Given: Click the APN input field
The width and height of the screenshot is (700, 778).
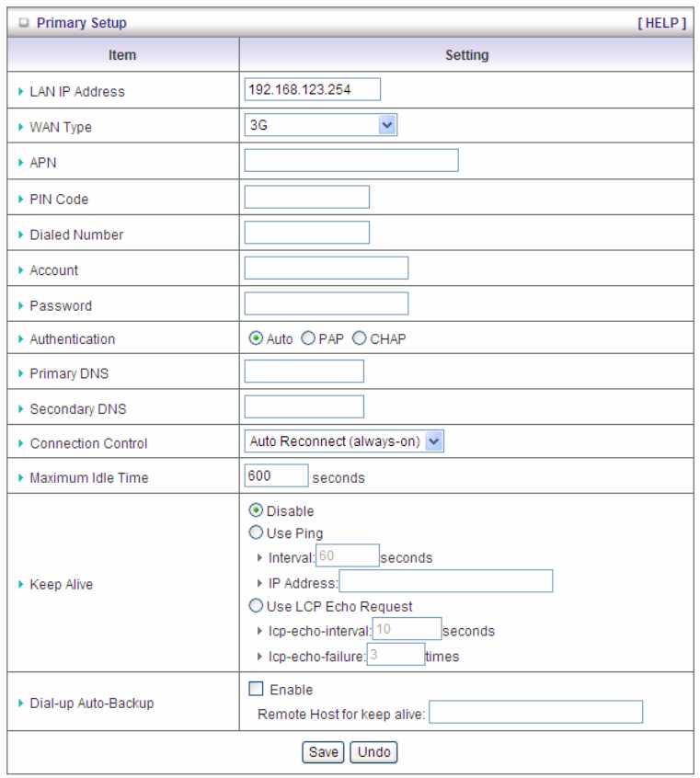Looking at the screenshot, I should [x=350, y=161].
